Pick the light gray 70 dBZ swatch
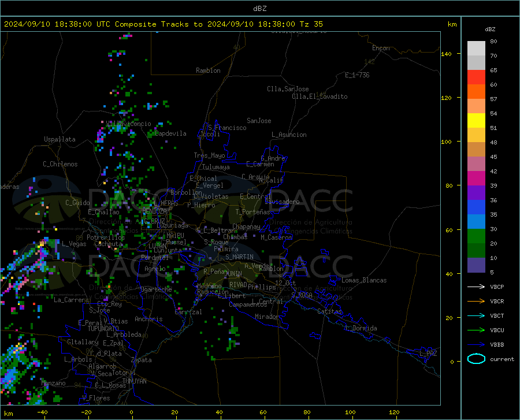 476,49
